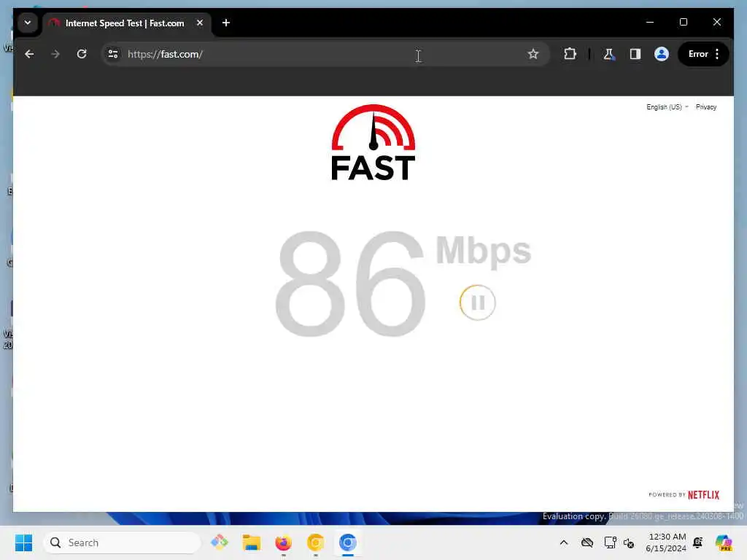This screenshot has width=747, height=560.
Task: Close the Fast.com tab
Action: point(200,23)
